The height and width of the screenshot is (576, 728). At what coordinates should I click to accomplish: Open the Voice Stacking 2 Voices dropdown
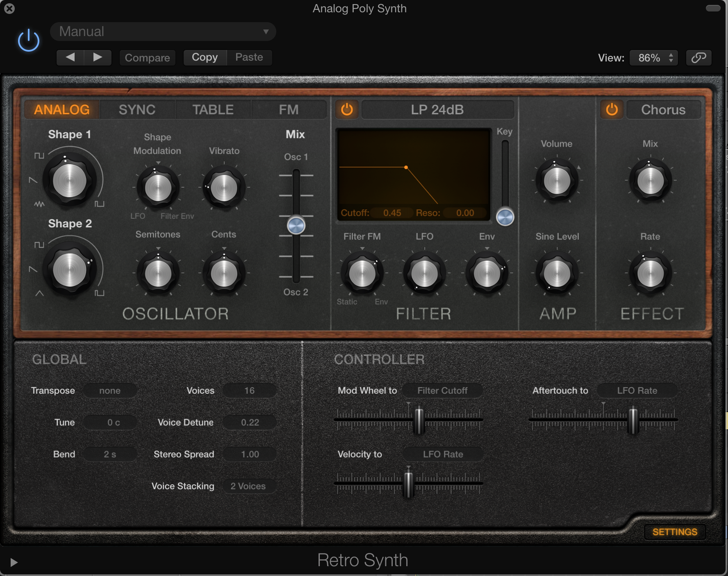click(x=249, y=486)
